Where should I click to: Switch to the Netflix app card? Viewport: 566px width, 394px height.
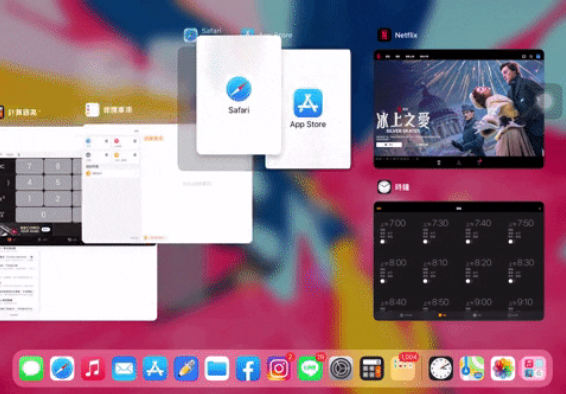tap(458, 109)
